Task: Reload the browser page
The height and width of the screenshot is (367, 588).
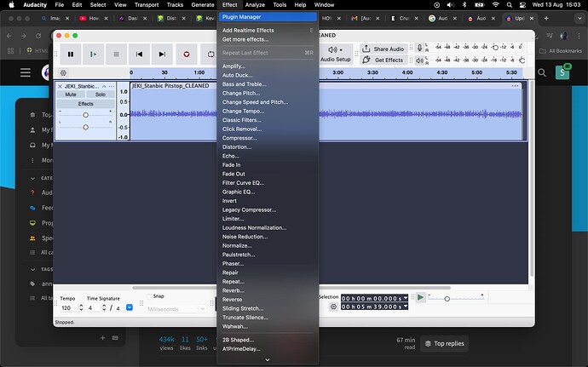Action: pos(38,36)
